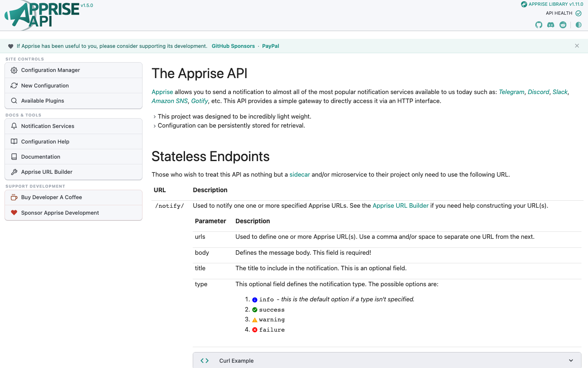Viewport: 588px width, 368px height.
Task: Click the Documentation book icon
Action: (14, 157)
